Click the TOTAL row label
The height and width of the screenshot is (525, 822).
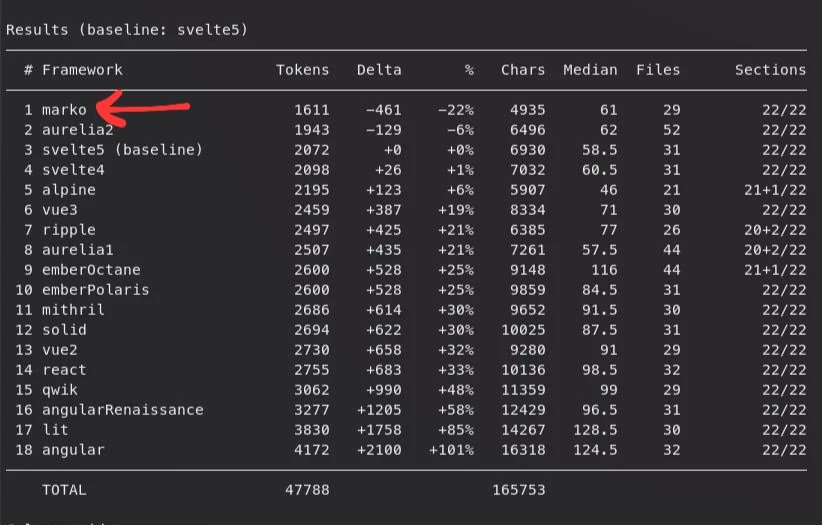[x=64, y=490]
